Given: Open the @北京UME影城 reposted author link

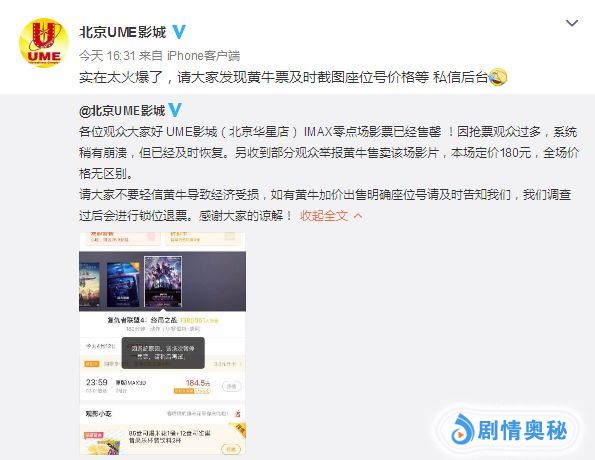Looking at the screenshot, I should pos(122,110).
